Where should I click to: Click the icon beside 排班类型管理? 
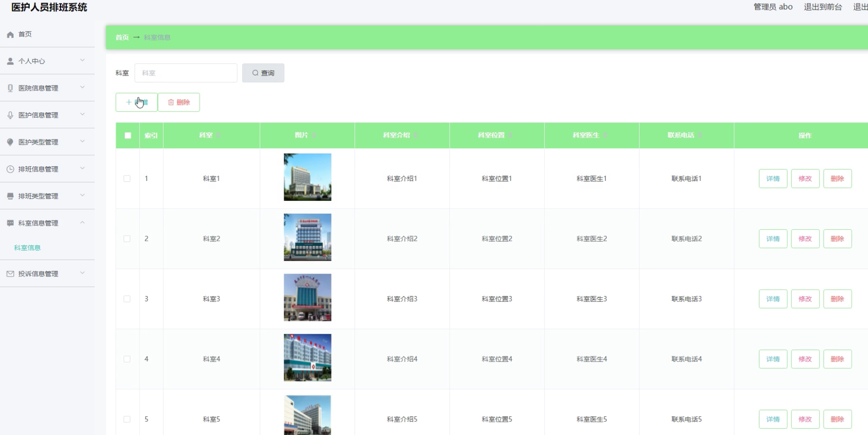click(x=10, y=196)
